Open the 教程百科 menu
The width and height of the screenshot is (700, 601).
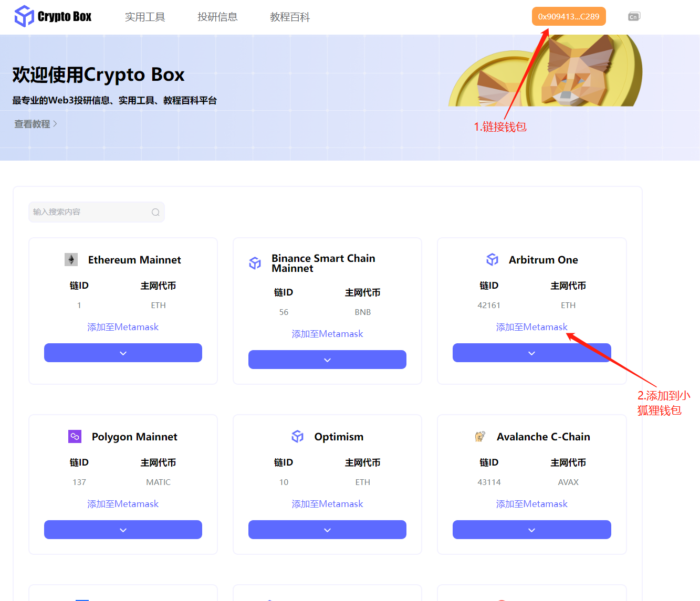[x=289, y=17]
